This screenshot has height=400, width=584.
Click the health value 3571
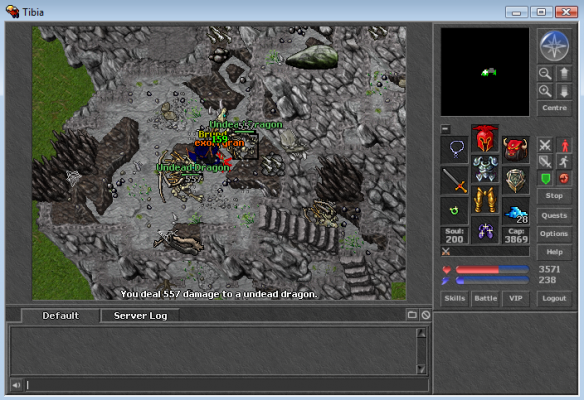coord(549,269)
